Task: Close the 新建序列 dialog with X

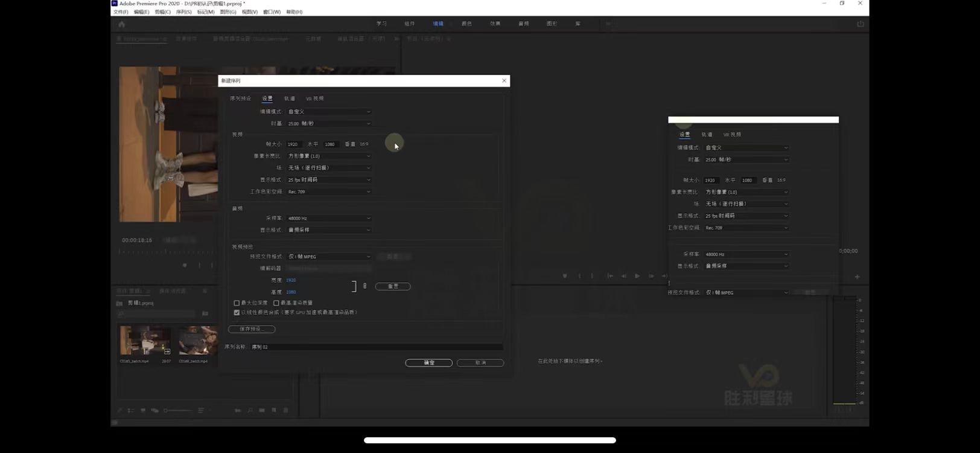Action: pos(504,81)
